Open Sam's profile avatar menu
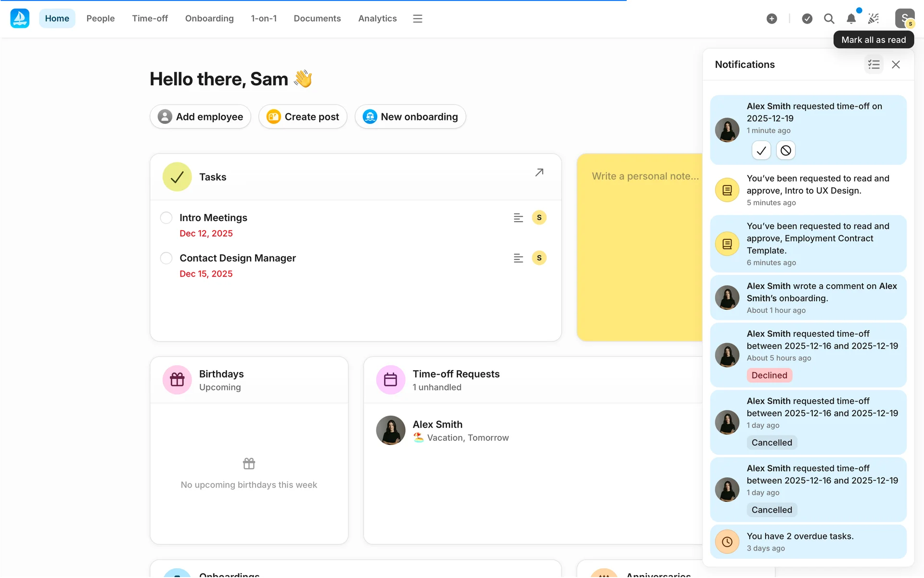 [904, 19]
